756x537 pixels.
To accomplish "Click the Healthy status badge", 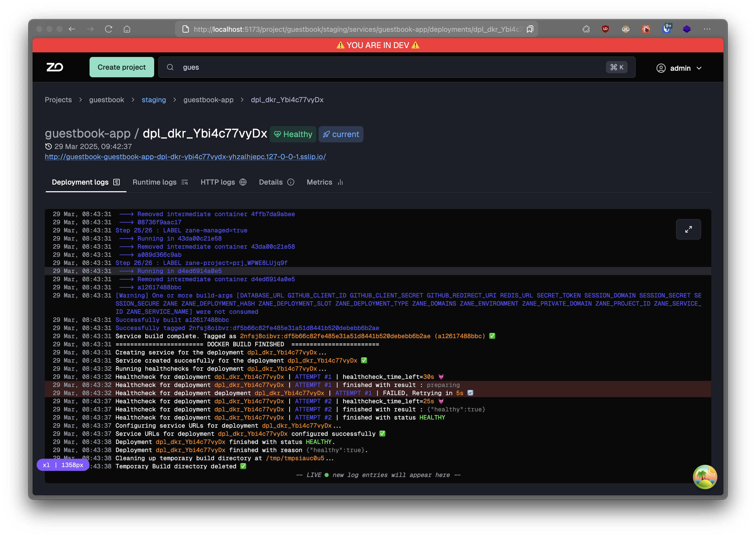I will pyautogui.click(x=293, y=134).
